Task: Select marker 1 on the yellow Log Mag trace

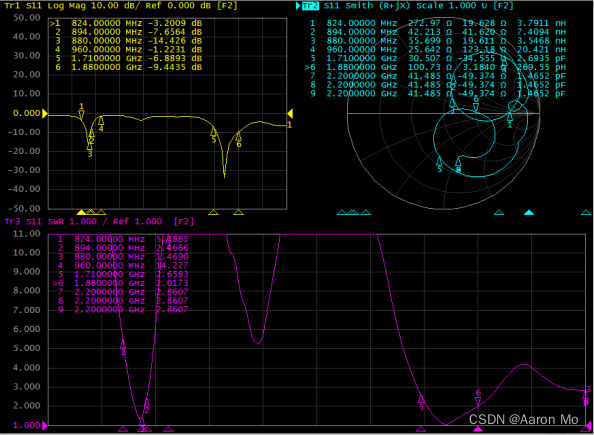Action: tap(81, 111)
